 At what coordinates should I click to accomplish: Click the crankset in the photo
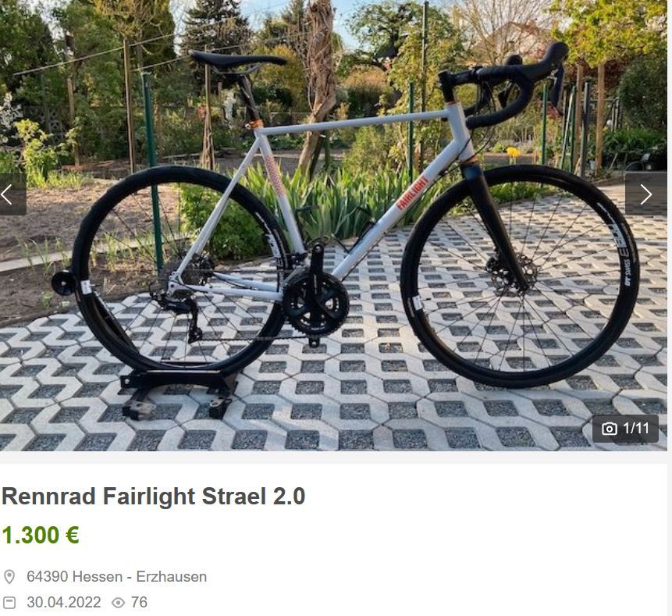(x=317, y=300)
